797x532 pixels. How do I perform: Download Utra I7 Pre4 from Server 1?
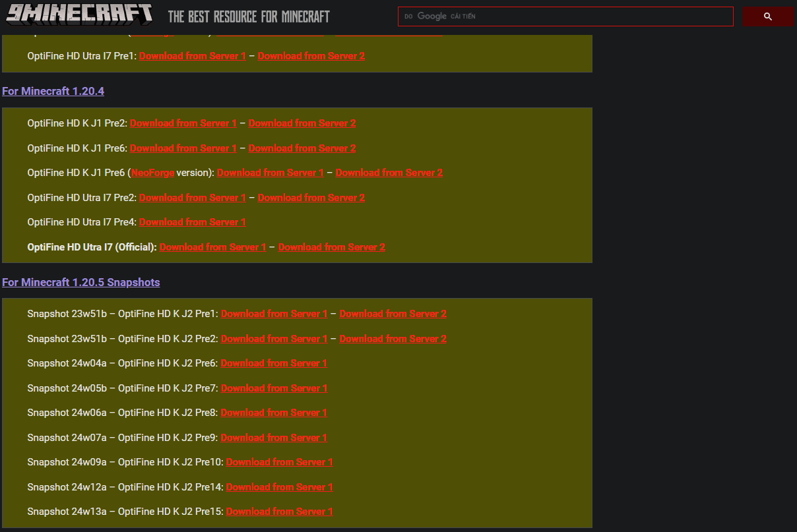point(193,222)
